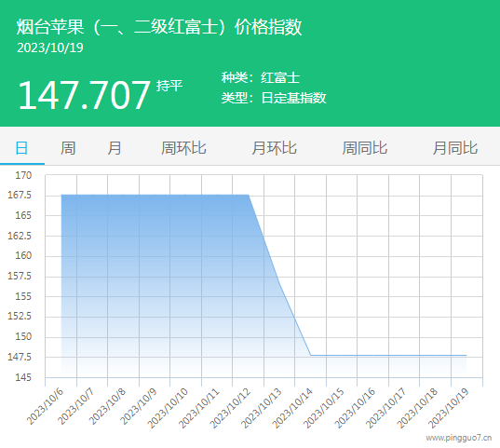Click the 持平 status indicator
The height and width of the screenshot is (448, 500).
tap(169, 86)
